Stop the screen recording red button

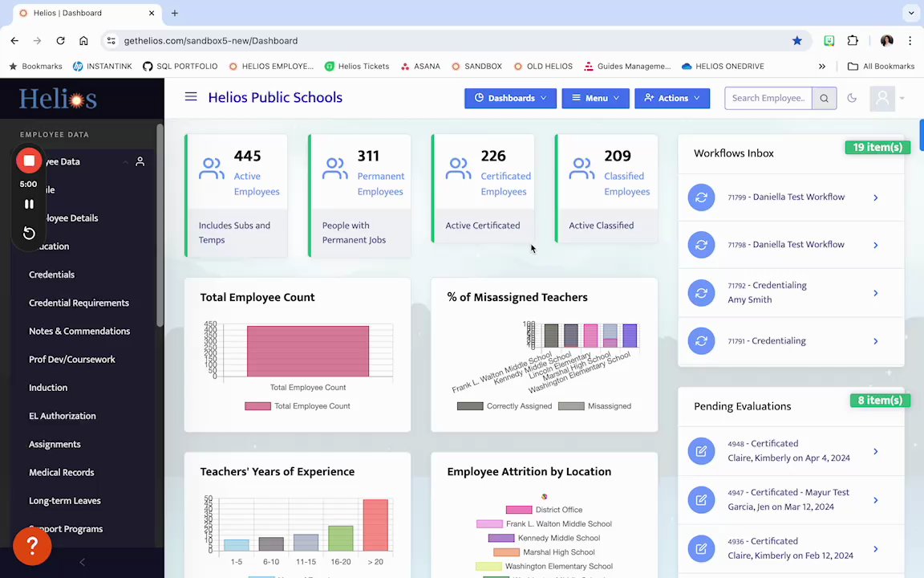[28, 161]
